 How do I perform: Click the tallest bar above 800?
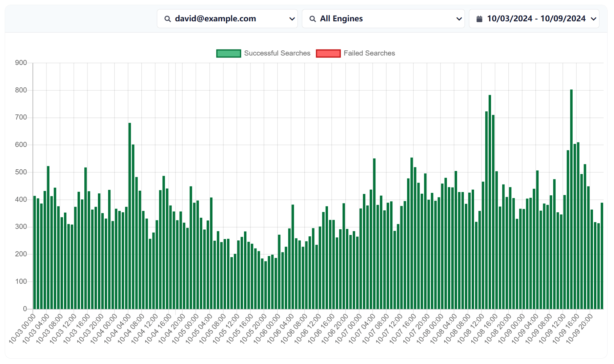[571, 199]
